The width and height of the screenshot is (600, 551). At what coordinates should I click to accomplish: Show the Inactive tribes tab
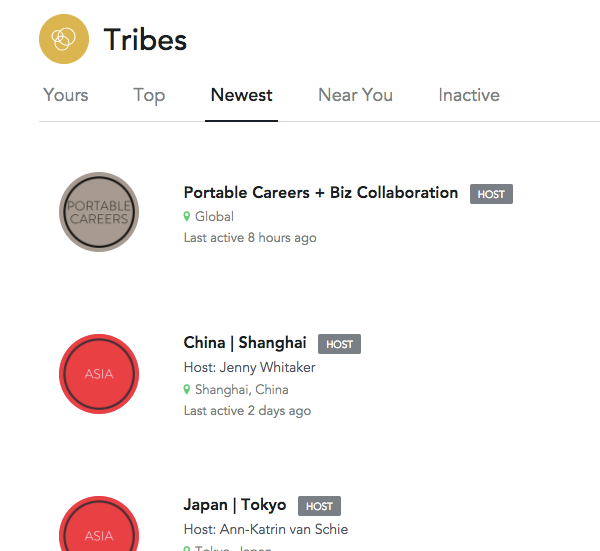[x=469, y=95]
